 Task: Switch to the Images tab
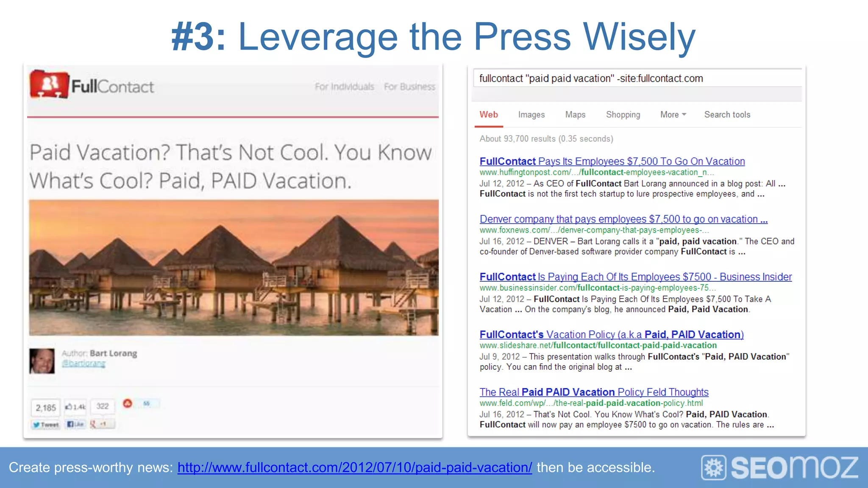pos(531,115)
